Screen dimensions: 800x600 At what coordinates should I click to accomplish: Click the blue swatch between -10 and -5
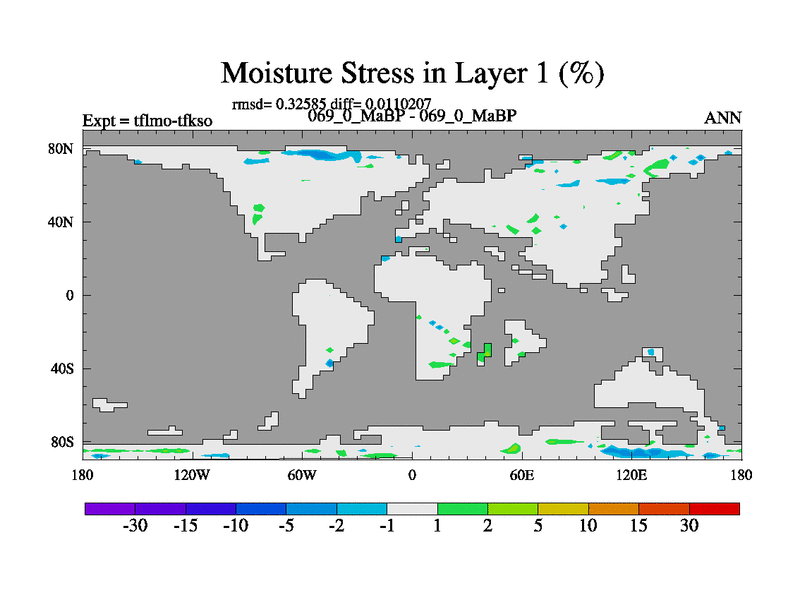[261, 508]
